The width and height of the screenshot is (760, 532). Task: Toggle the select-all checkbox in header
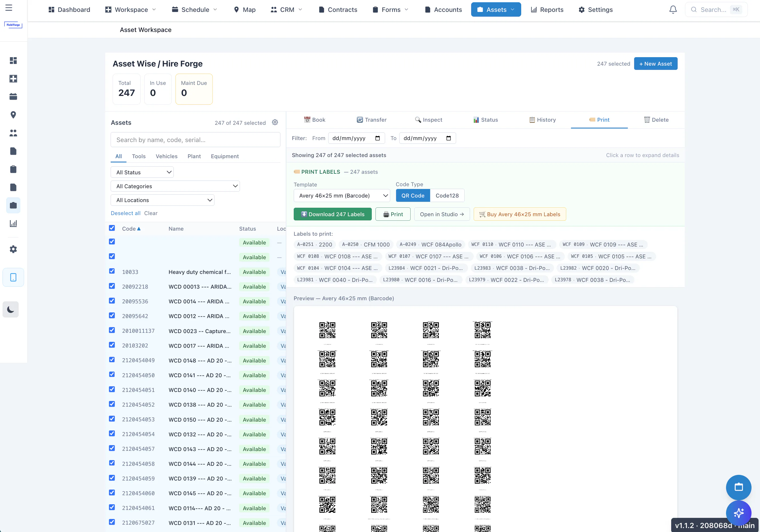[x=112, y=228]
